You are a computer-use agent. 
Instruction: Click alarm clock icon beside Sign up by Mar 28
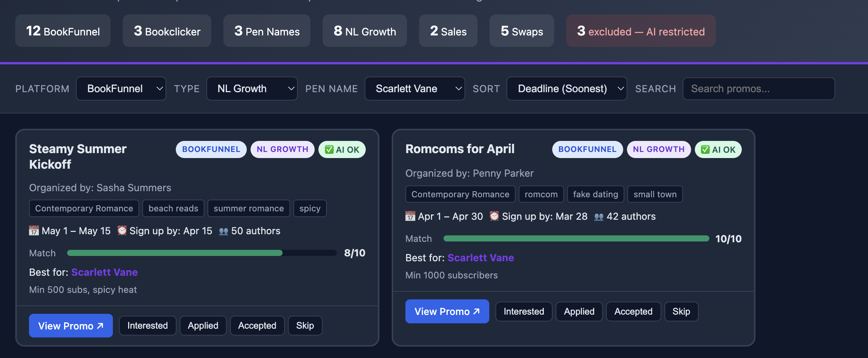point(494,216)
